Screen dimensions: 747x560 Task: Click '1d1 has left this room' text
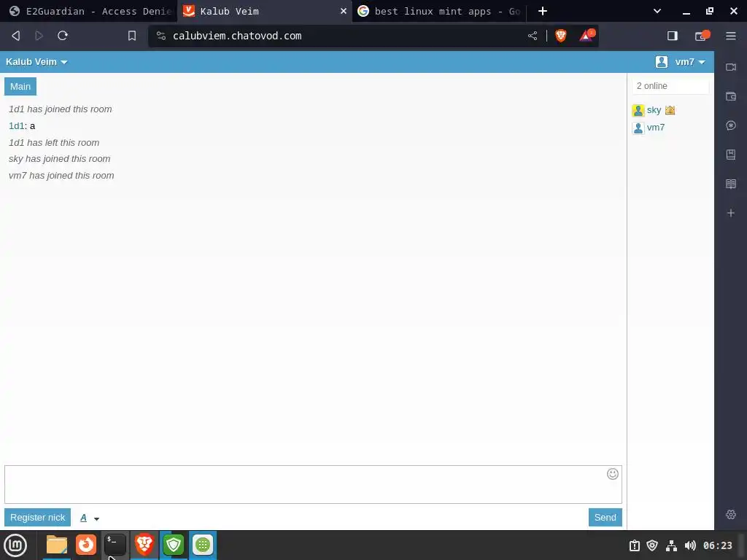(54, 143)
